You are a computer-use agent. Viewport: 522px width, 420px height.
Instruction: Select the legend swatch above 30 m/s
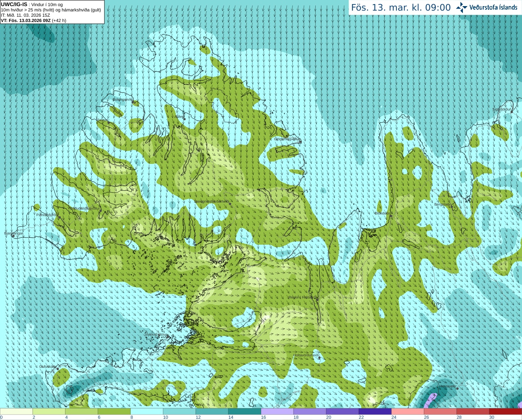[x=506, y=411]
